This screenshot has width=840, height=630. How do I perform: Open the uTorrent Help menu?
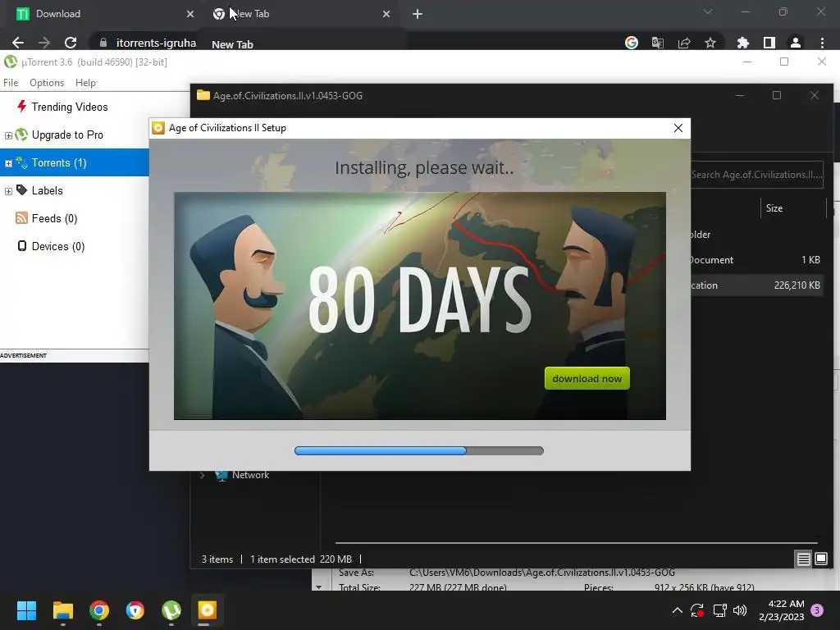point(85,83)
